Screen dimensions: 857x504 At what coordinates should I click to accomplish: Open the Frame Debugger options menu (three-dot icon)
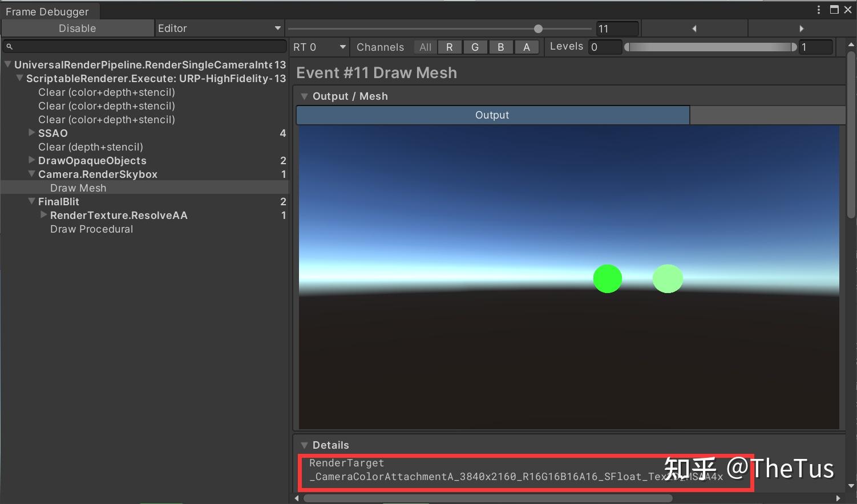[x=819, y=10]
